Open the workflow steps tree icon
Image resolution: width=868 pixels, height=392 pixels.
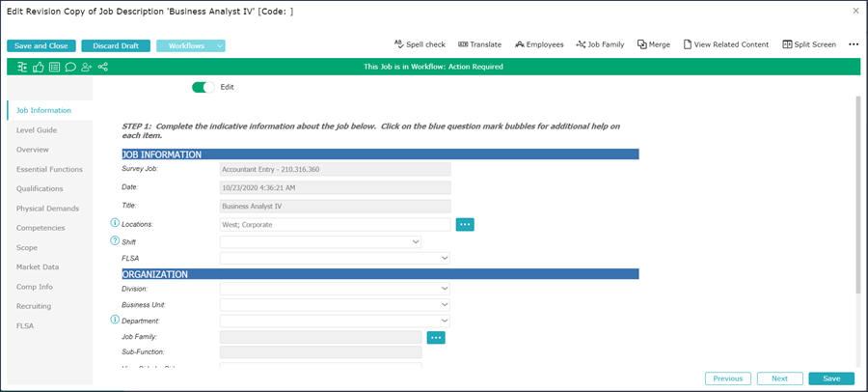[x=22, y=68]
